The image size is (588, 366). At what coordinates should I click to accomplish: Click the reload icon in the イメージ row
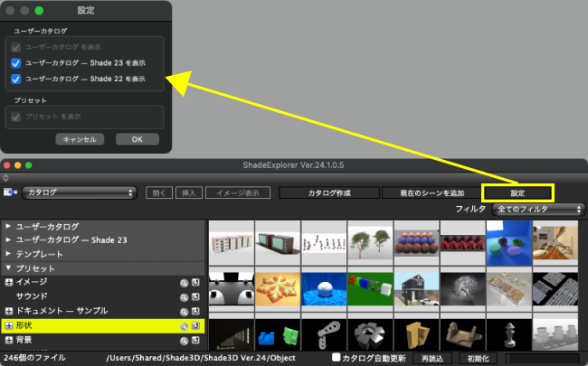[x=195, y=283]
